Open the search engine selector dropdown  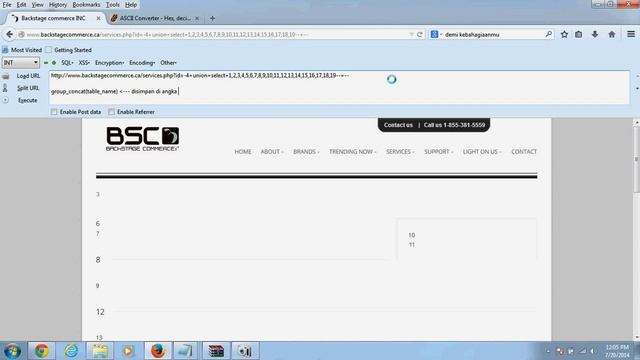436,35
